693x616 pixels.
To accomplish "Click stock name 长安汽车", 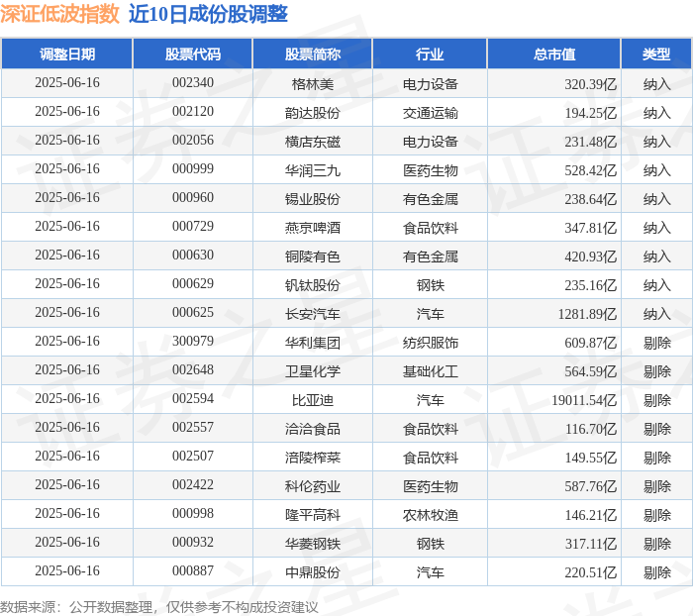I will [x=313, y=314].
